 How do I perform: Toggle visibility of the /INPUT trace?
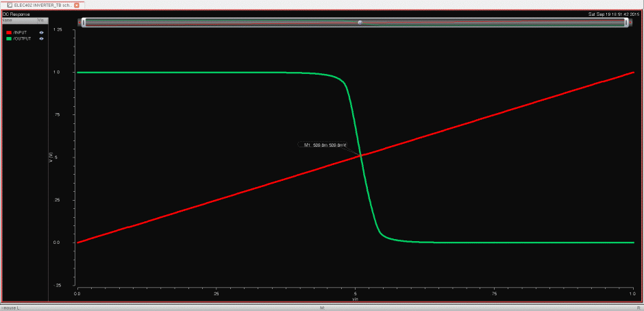coord(41,32)
